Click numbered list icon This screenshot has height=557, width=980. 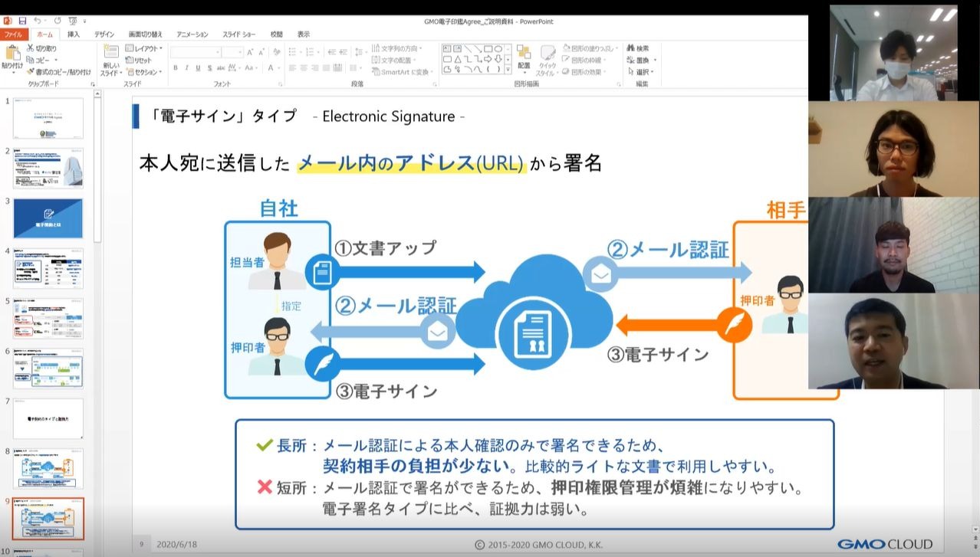coord(311,52)
